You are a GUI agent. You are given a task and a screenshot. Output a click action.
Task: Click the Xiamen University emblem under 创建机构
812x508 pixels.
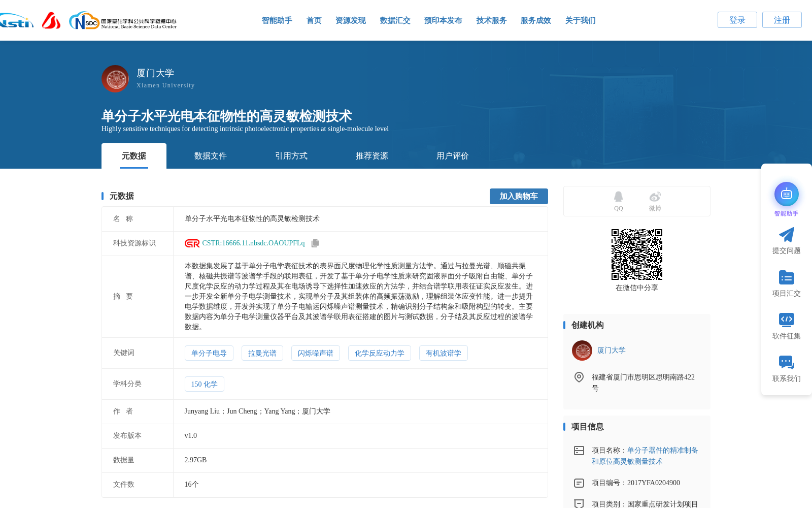click(x=582, y=351)
